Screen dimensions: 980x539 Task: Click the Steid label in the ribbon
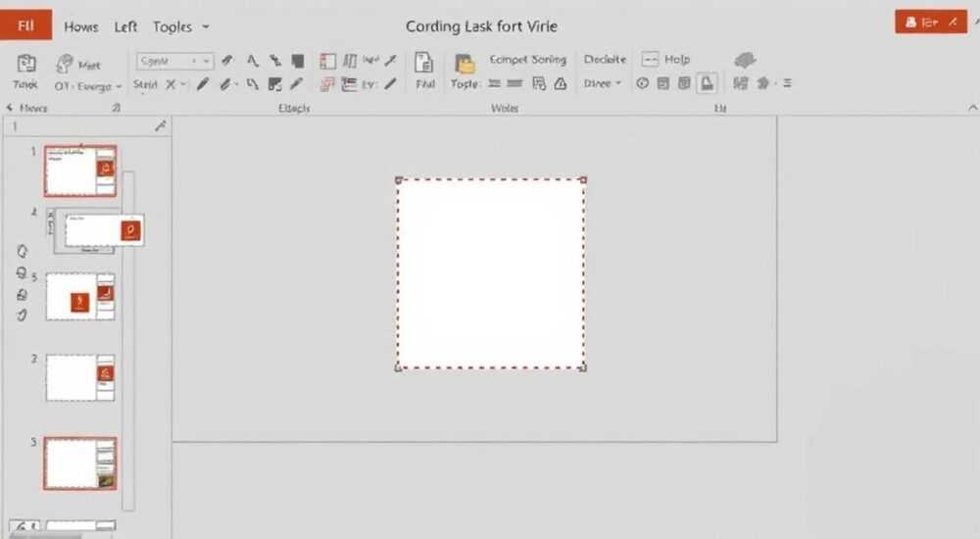coord(145,84)
